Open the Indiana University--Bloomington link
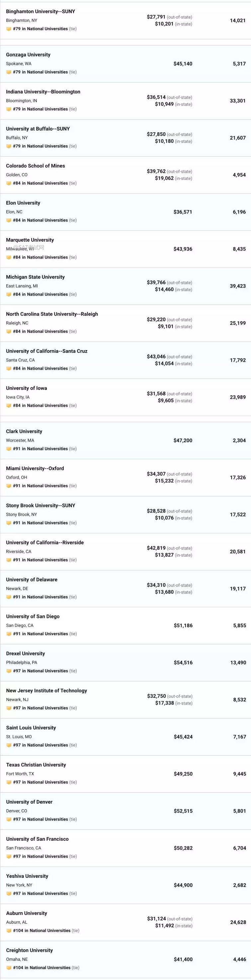 [x=43, y=92]
